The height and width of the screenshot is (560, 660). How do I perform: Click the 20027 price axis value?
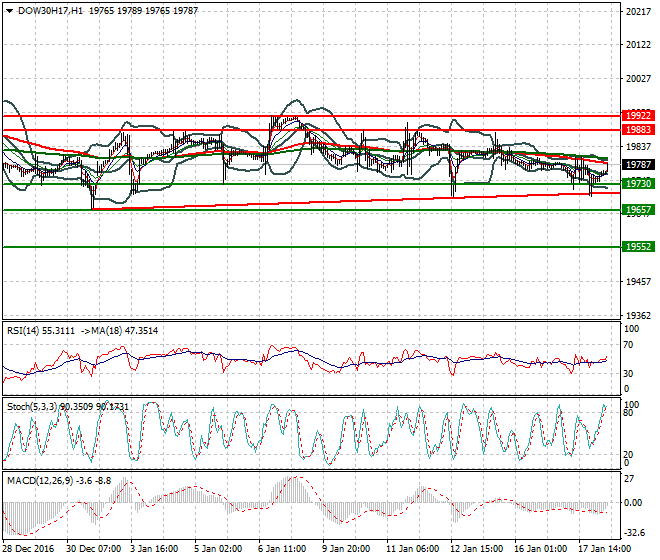(639, 79)
